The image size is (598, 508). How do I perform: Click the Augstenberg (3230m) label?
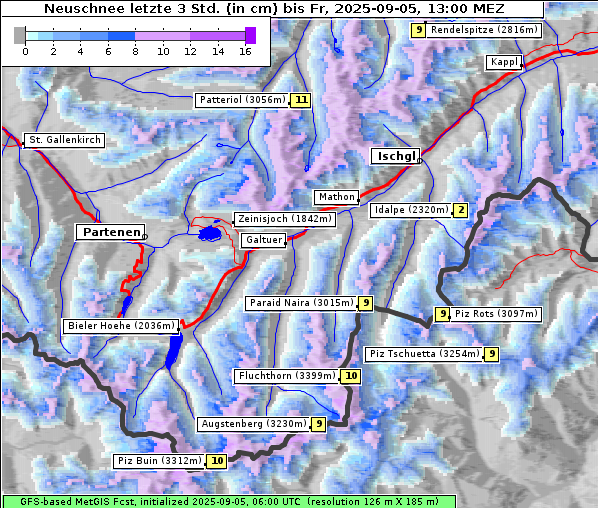click(254, 424)
